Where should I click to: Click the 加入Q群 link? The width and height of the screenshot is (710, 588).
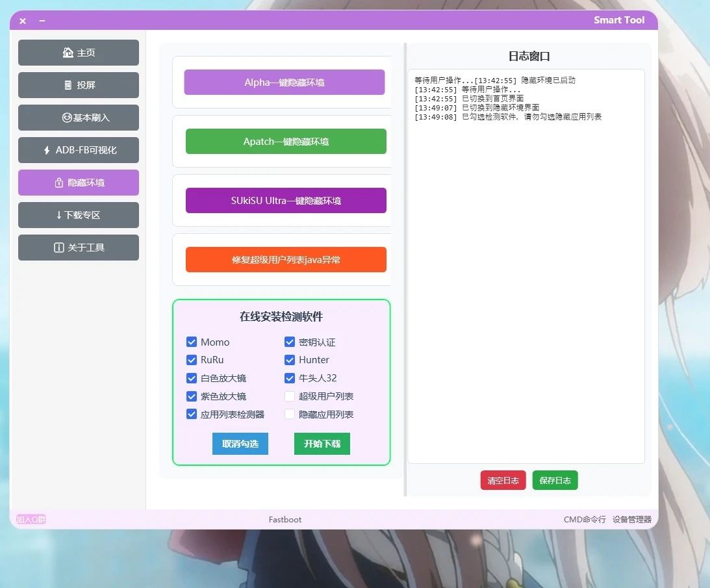tap(31, 519)
